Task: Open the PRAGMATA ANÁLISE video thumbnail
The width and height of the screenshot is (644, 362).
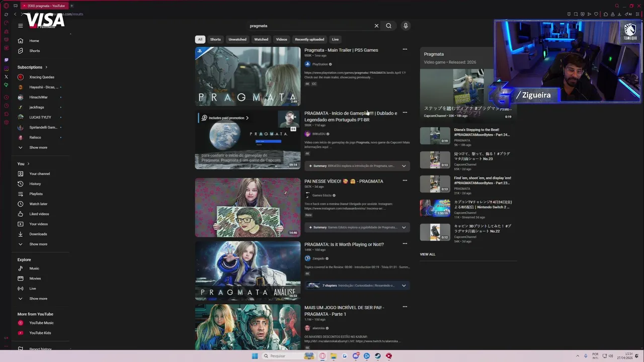Action: pyautogui.click(x=248, y=270)
